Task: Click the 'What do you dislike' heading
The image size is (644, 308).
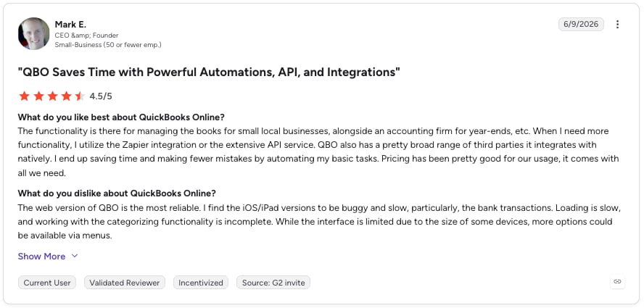Action: (117, 193)
